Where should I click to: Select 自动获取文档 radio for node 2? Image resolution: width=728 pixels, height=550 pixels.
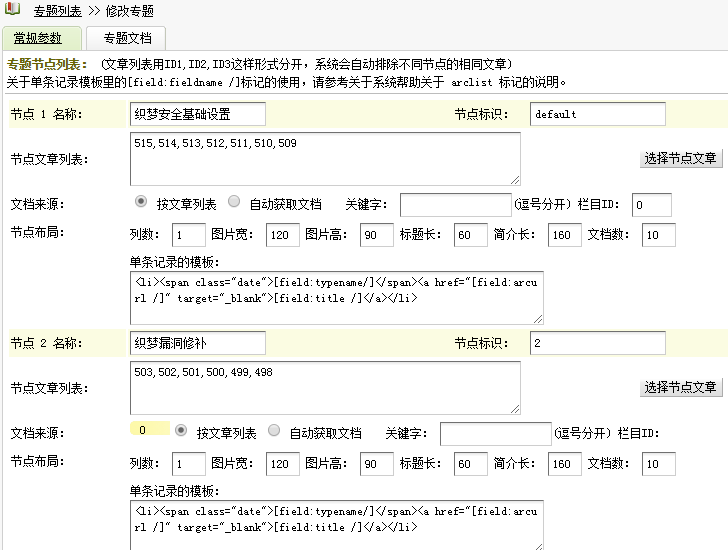[x=274, y=431]
